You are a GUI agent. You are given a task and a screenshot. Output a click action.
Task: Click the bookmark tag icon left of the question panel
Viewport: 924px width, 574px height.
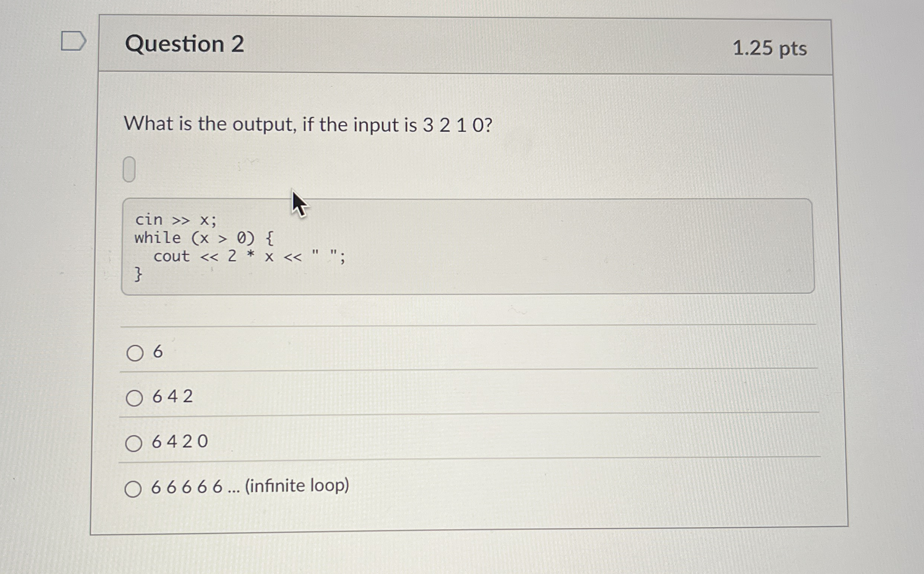pos(74,41)
